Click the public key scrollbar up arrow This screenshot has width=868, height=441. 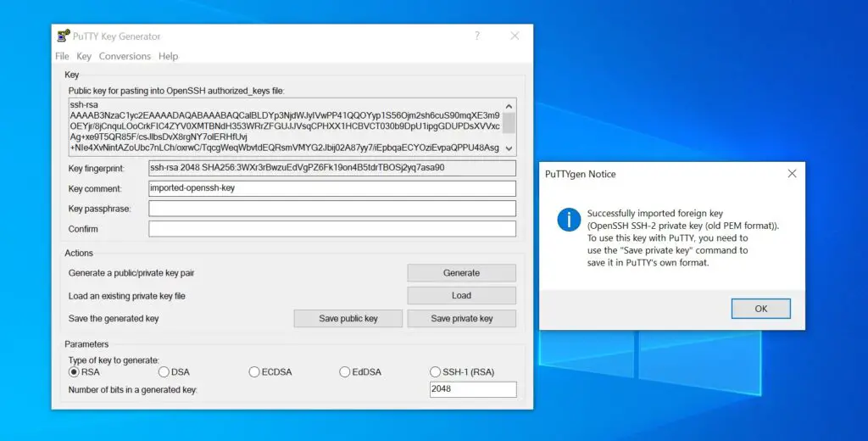click(x=509, y=105)
